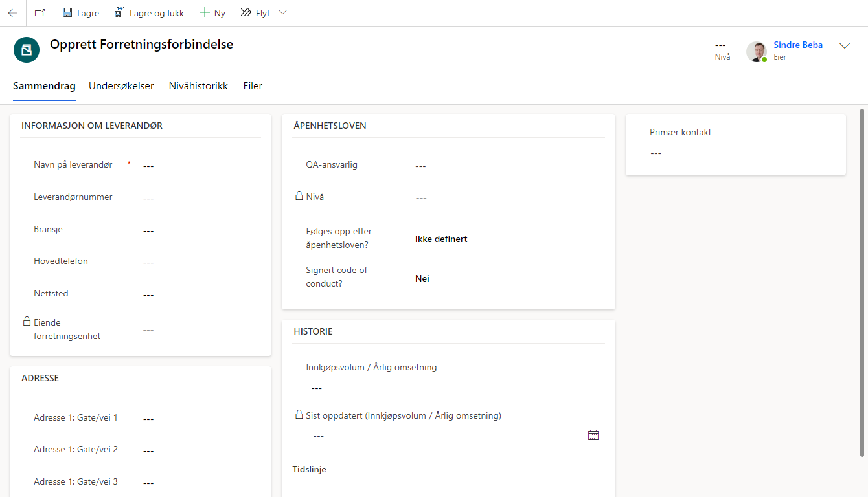Screen dimensions: 868x497
Task: Expand the header chevron next to Eier
Action: [845, 46]
